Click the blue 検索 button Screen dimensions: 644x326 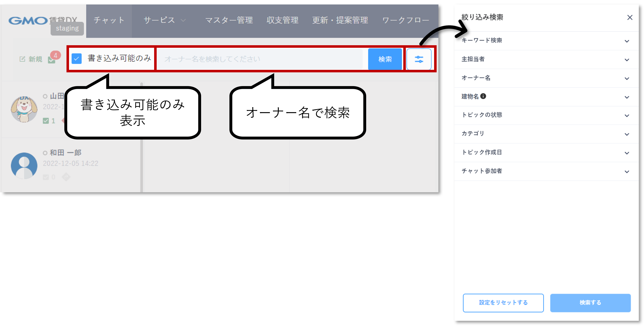click(x=385, y=59)
